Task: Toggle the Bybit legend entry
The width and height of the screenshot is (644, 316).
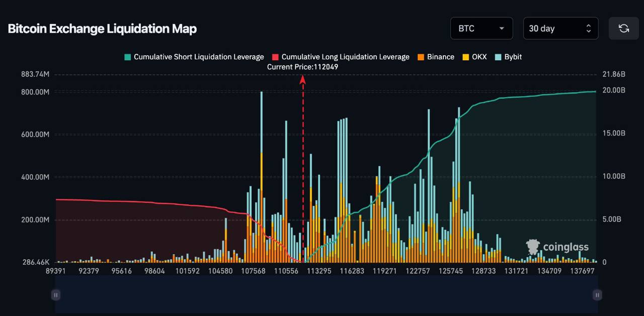Action: pos(513,57)
